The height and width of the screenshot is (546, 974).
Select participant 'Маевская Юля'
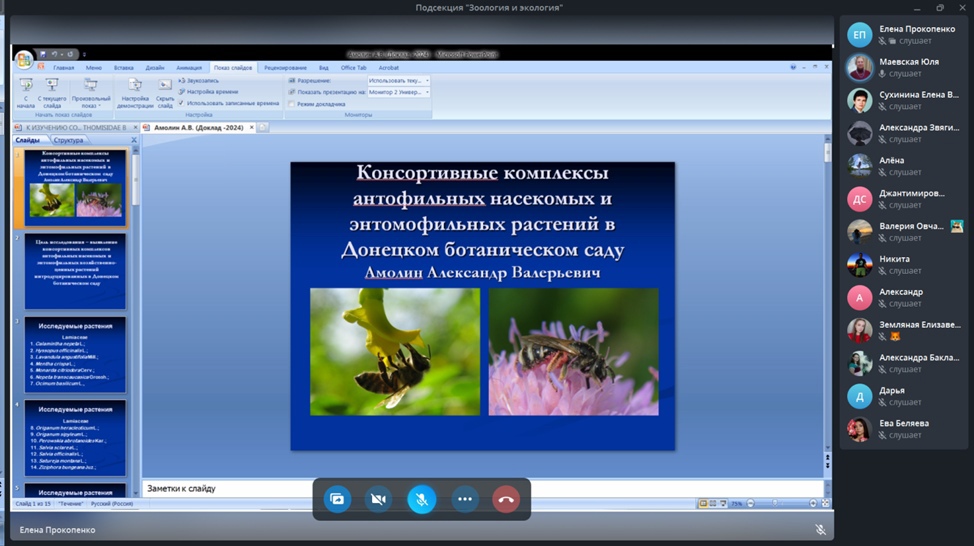[x=903, y=67]
